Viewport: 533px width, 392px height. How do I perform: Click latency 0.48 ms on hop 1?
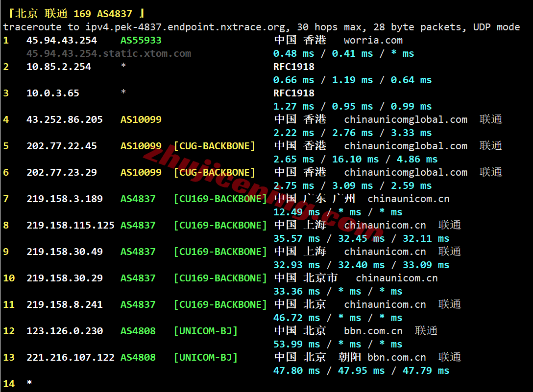click(294, 54)
